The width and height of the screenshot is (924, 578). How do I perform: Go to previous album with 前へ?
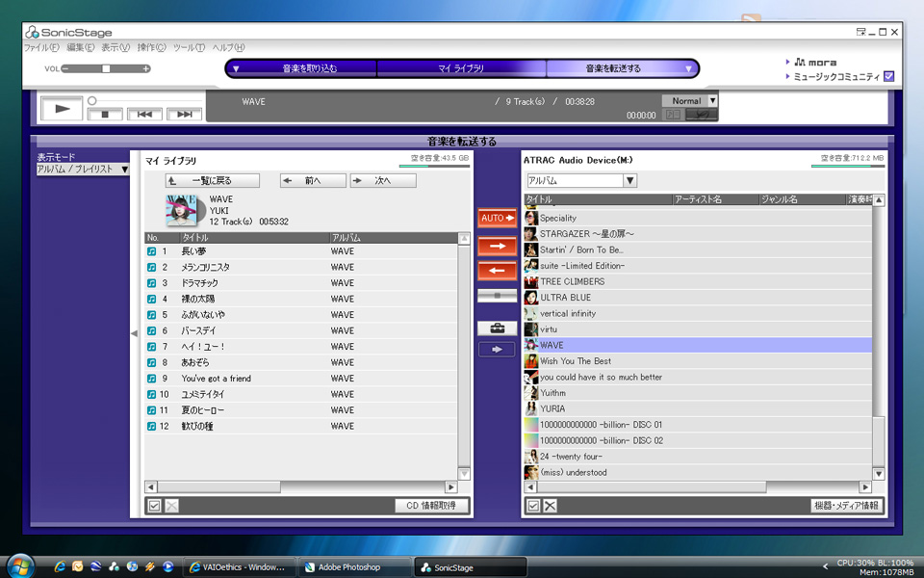coord(313,180)
